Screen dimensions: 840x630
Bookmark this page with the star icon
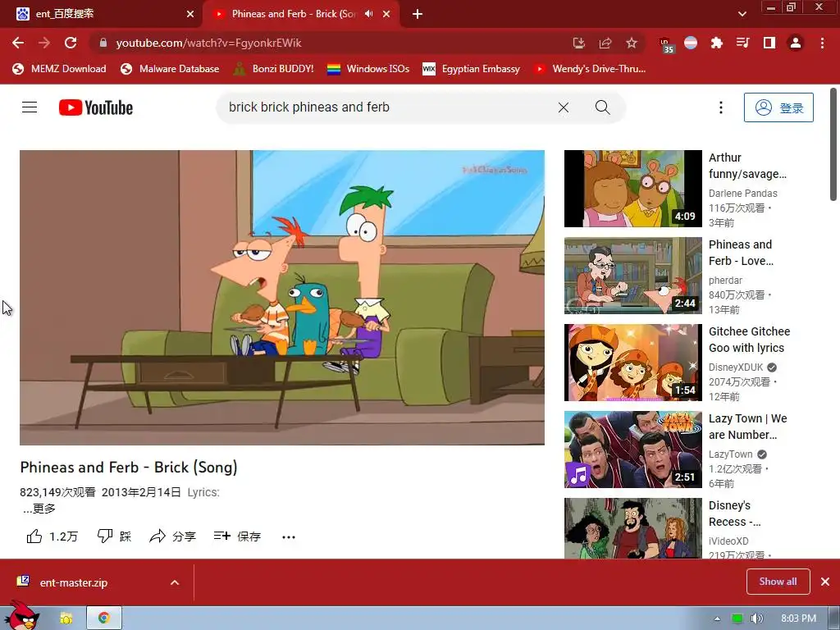point(632,43)
